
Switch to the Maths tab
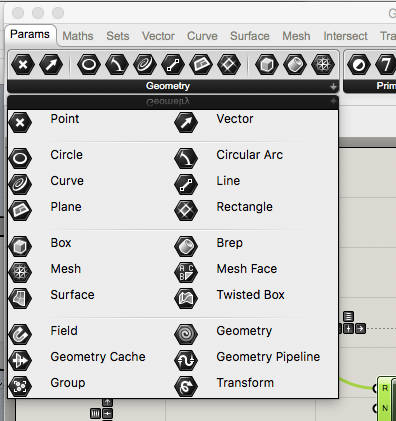[78, 36]
